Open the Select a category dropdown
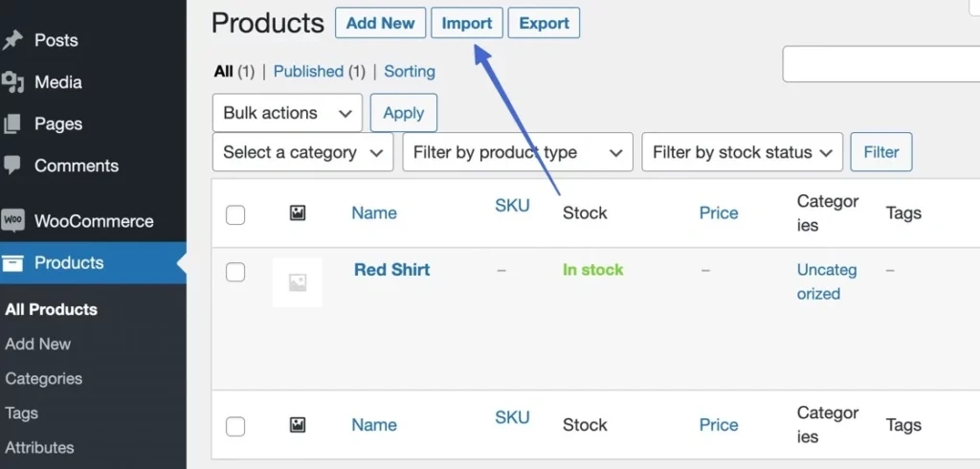This screenshot has width=980, height=469. [x=302, y=152]
